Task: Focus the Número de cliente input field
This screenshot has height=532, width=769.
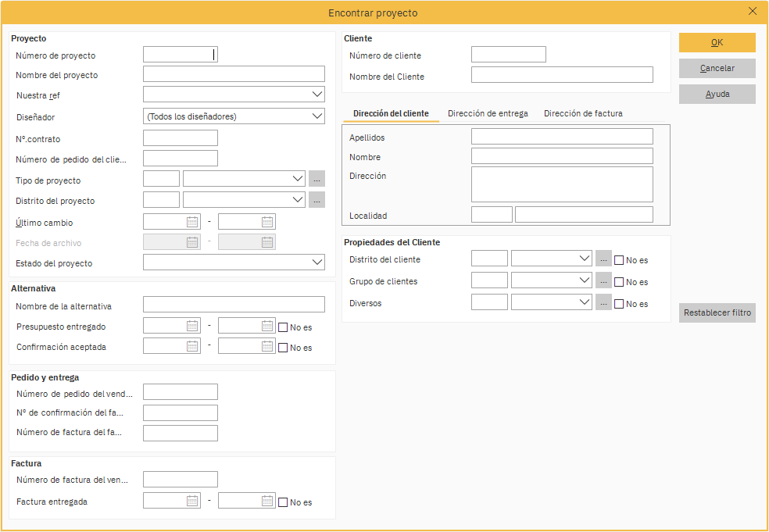Action: [x=508, y=55]
